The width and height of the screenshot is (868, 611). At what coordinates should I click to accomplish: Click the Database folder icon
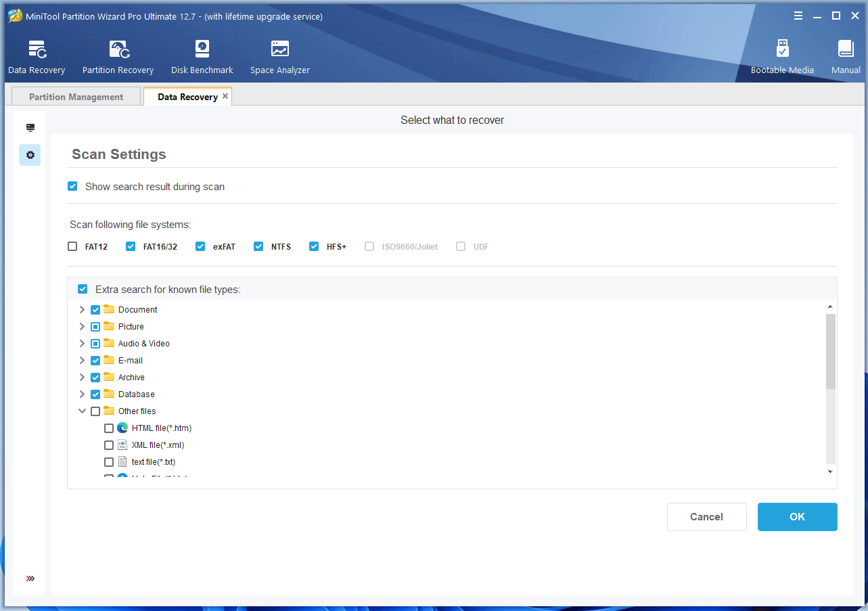pyautogui.click(x=109, y=394)
